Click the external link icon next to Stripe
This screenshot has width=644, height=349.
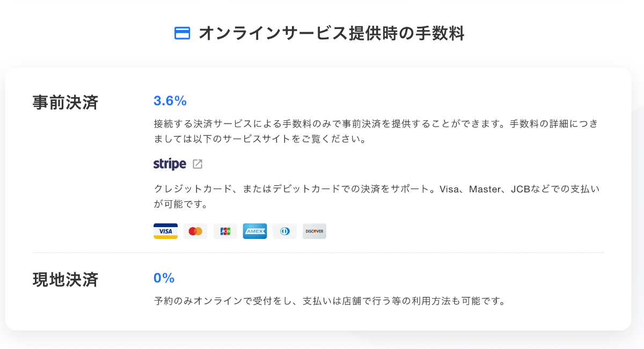(x=198, y=163)
